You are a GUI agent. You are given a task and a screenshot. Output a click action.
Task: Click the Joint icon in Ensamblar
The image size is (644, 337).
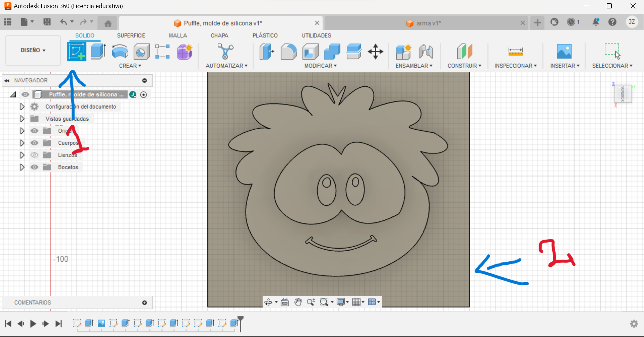pyautogui.click(x=426, y=52)
